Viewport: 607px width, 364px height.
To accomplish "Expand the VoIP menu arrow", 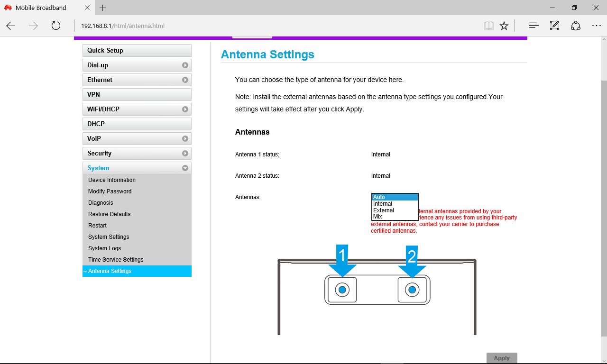I will click(x=185, y=139).
